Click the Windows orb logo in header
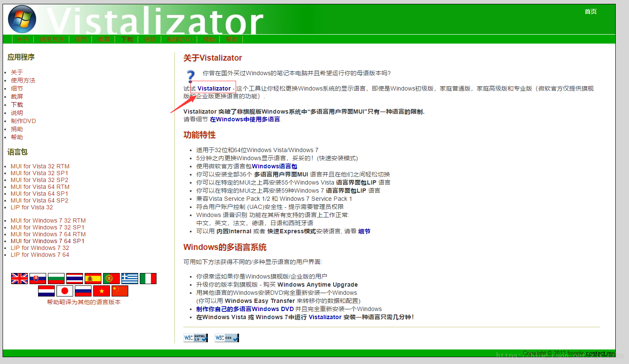 click(x=22, y=19)
